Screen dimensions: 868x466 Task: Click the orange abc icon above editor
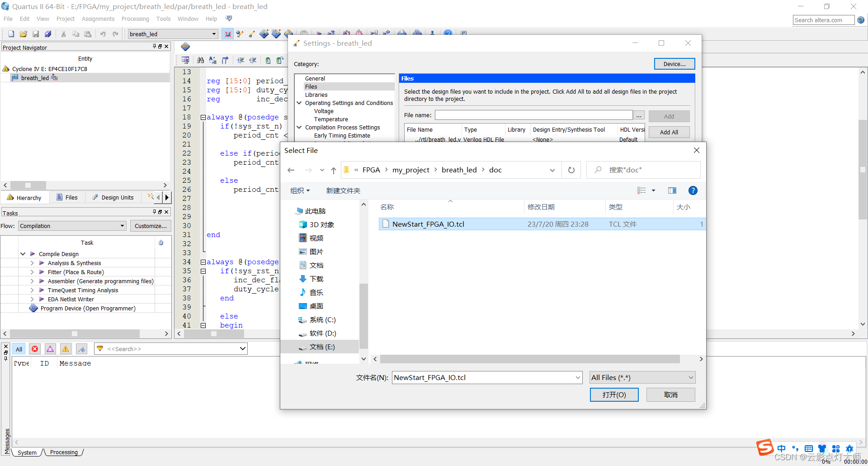tap(185, 47)
